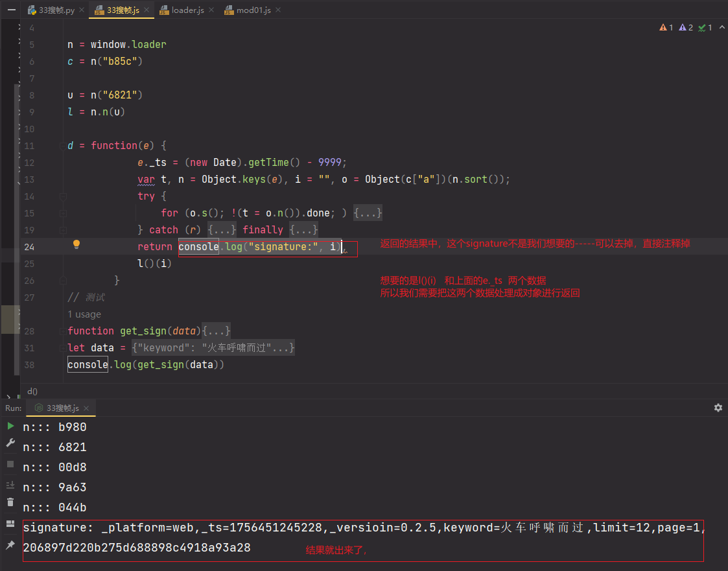This screenshot has width=728, height=571.
Task: Click the get_sign(data) call on line 38
Action: coord(178,365)
